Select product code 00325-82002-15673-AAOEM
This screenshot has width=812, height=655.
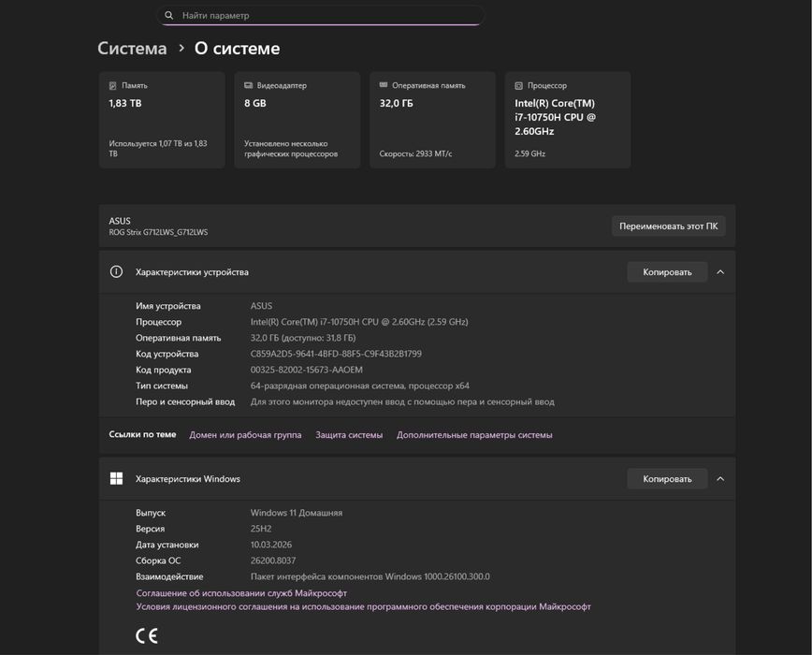[x=307, y=370]
